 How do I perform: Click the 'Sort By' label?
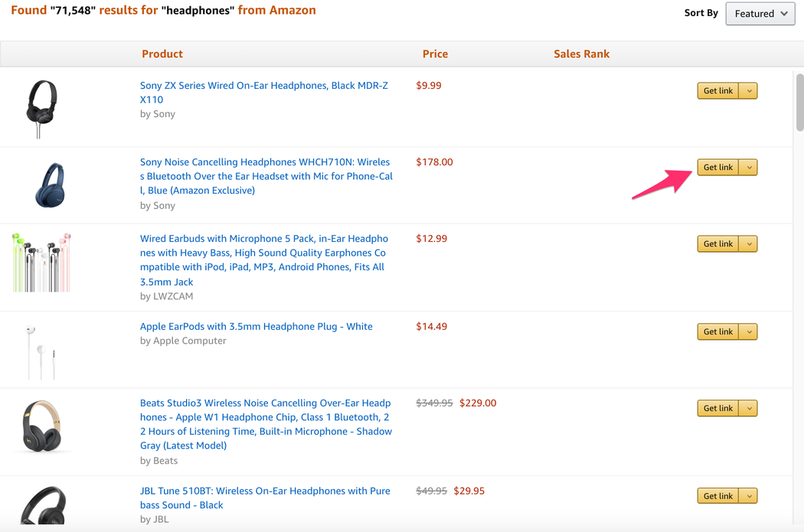(x=701, y=13)
